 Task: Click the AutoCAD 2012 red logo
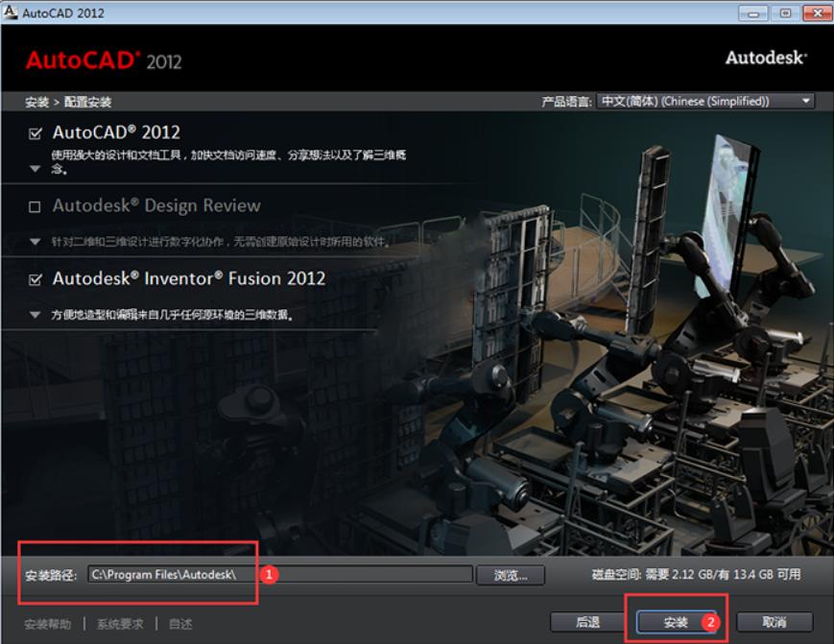(105, 61)
